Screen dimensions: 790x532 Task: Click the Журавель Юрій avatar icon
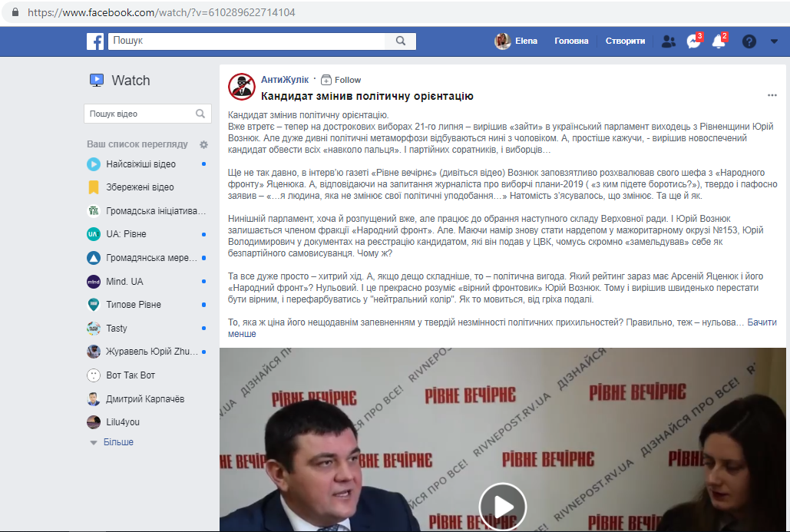94,352
